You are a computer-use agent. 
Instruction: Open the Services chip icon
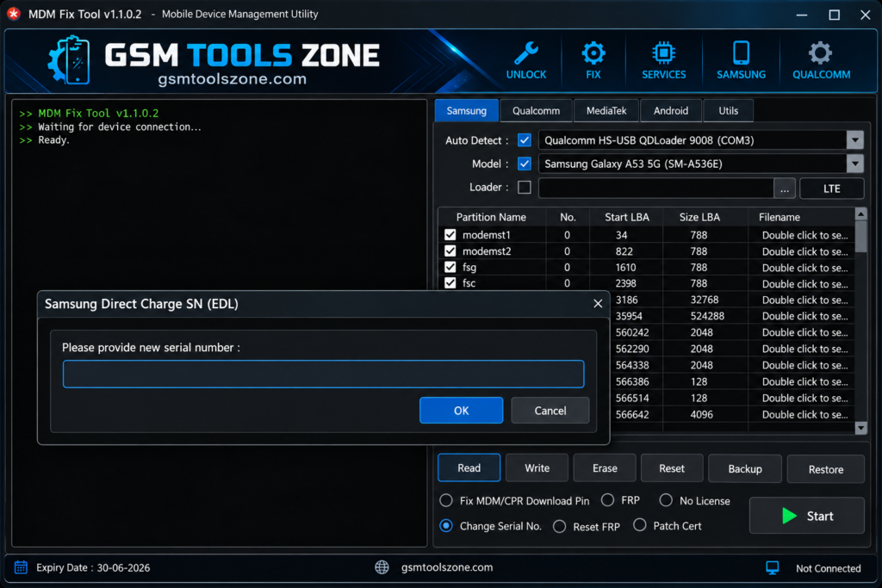tap(664, 53)
